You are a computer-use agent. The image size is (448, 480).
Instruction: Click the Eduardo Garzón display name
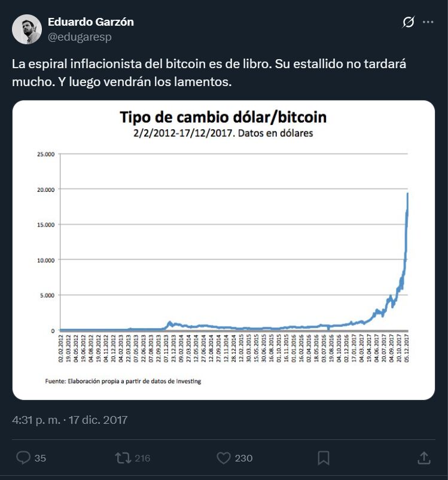coord(91,22)
